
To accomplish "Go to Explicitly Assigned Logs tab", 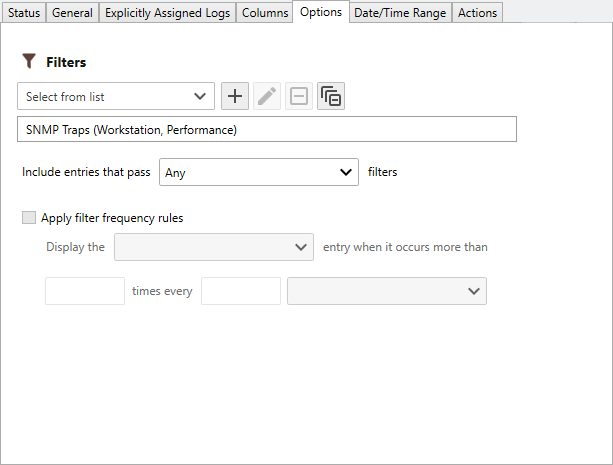I will coord(167,13).
